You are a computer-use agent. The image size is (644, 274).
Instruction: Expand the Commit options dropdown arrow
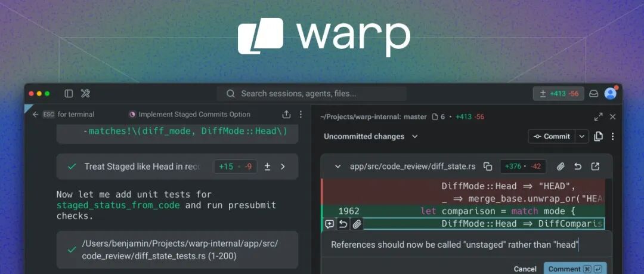click(582, 137)
